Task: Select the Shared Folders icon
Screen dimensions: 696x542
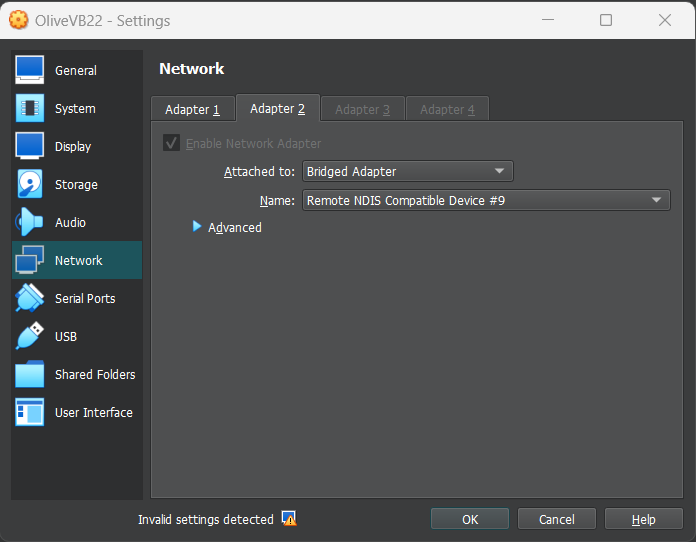Action: [x=30, y=374]
